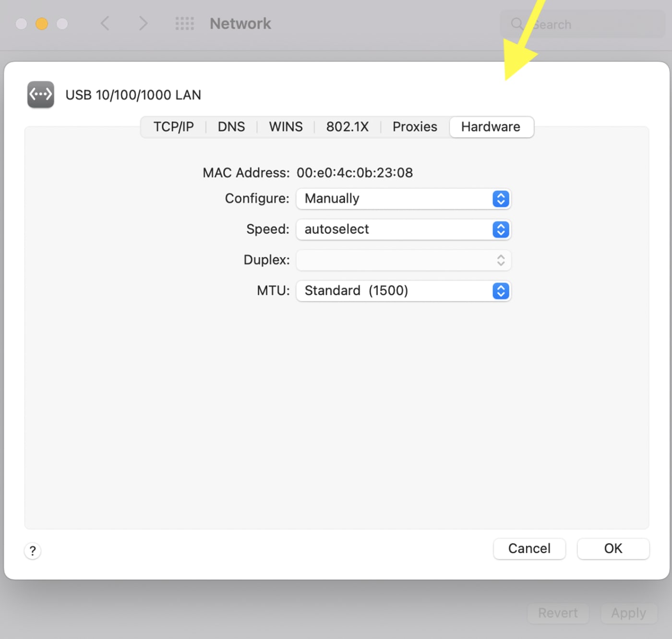This screenshot has width=672, height=639.
Task: Click the Ethernet adapter icon beside USB LAN
Action: 40,95
